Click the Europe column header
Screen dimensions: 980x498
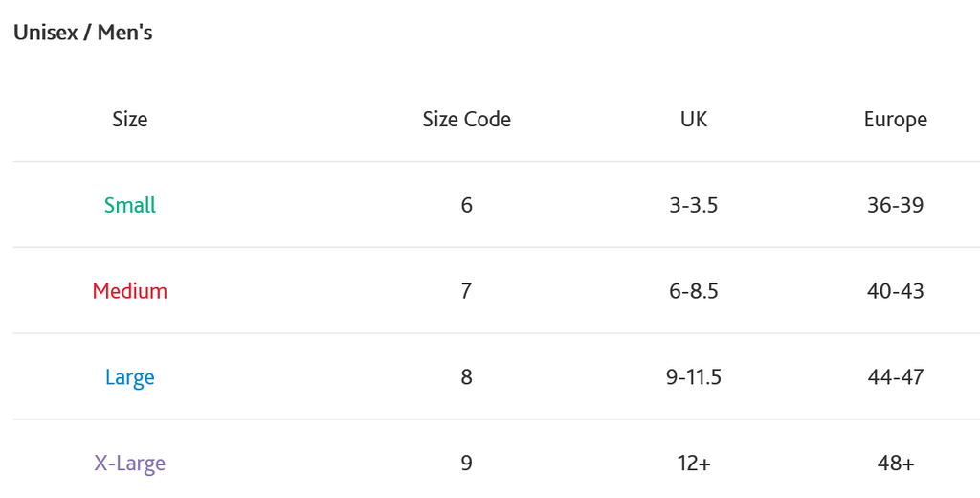point(896,119)
